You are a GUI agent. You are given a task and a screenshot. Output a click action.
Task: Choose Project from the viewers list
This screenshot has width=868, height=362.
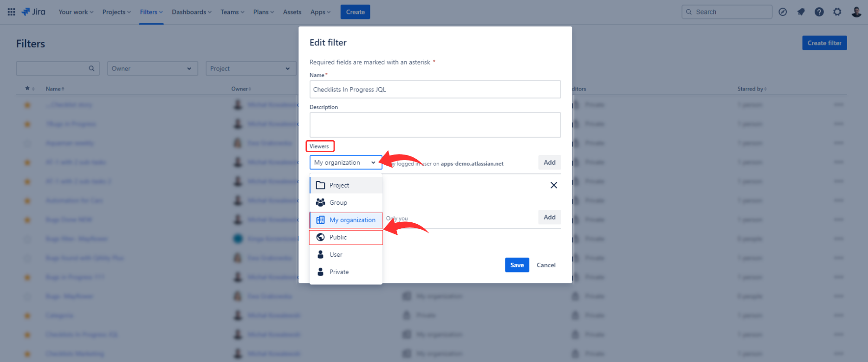346,185
